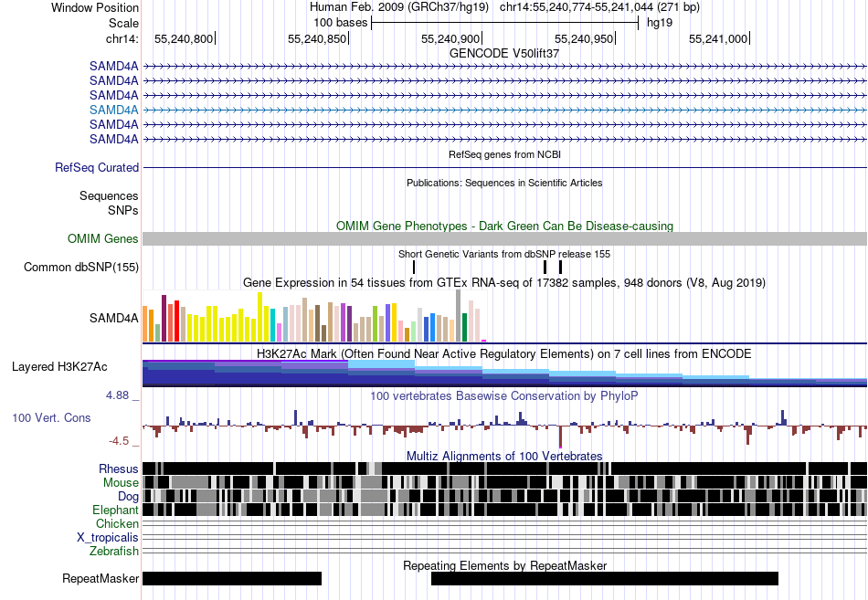Click the SNPs track label
Viewport: 868px width, 600px height.
[x=123, y=210]
